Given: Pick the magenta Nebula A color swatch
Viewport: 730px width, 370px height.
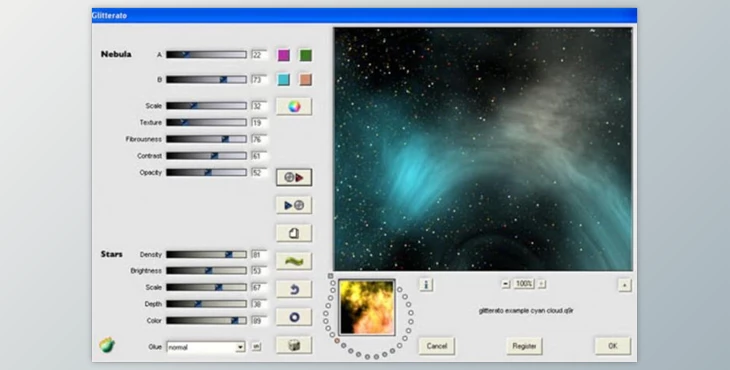Looking at the screenshot, I should click(284, 55).
